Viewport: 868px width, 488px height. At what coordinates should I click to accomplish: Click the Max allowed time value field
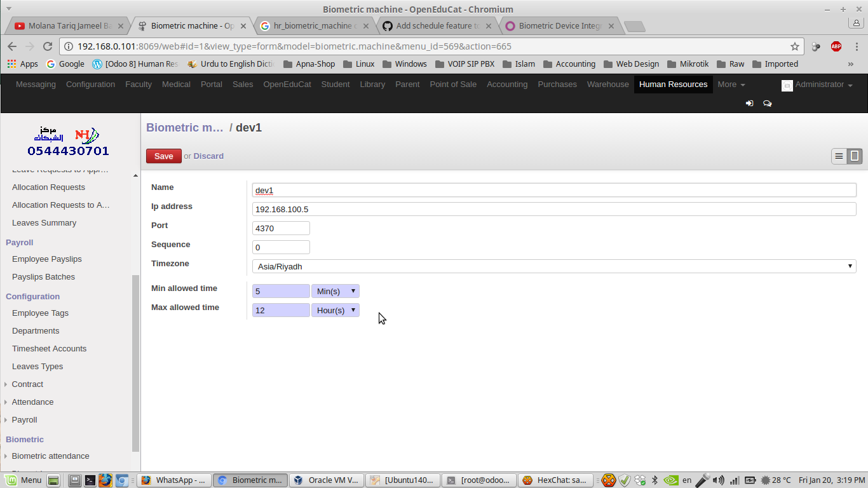click(281, 310)
